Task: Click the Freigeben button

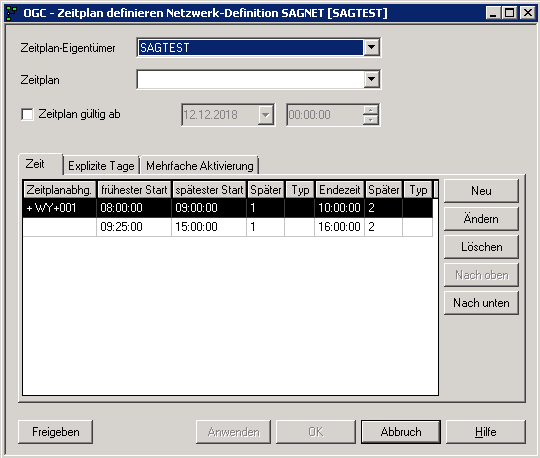Action: coord(55,432)
